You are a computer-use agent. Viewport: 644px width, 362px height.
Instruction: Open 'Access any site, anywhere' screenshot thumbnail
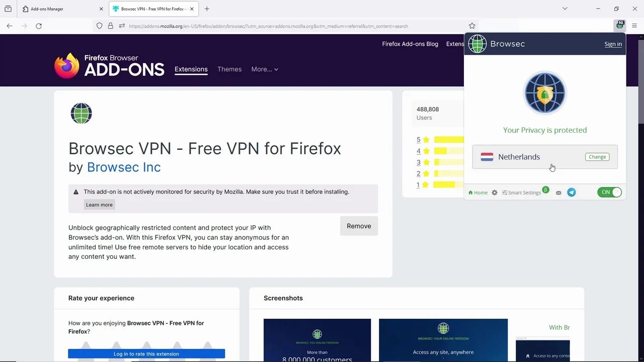tap(443, 340)
